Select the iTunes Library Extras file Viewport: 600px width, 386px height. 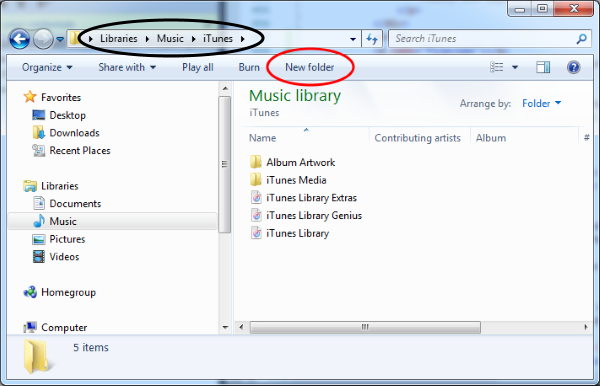tap(311, 198)
